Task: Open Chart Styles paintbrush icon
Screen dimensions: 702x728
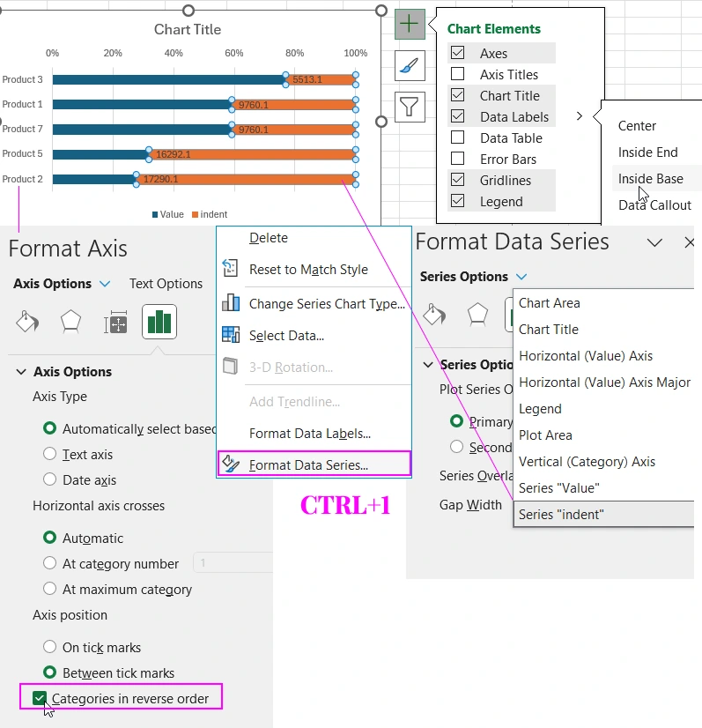Action: 410,65
